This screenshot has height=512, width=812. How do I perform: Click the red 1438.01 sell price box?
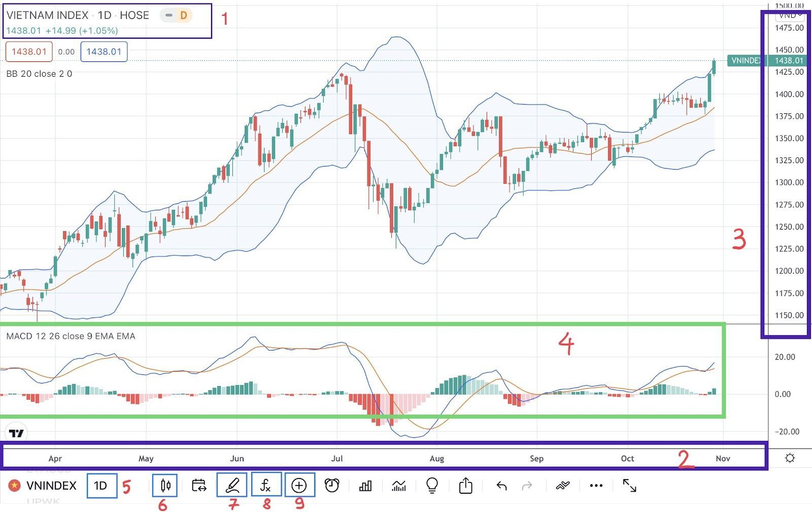tap(29, 52)
